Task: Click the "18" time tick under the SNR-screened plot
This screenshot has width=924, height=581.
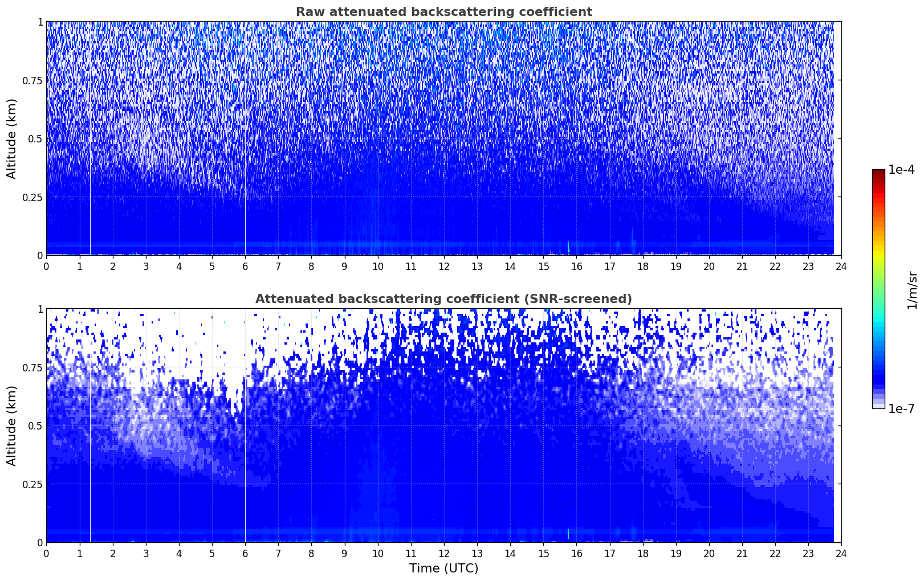Action: pyautogui.click(x=643, y=553)
